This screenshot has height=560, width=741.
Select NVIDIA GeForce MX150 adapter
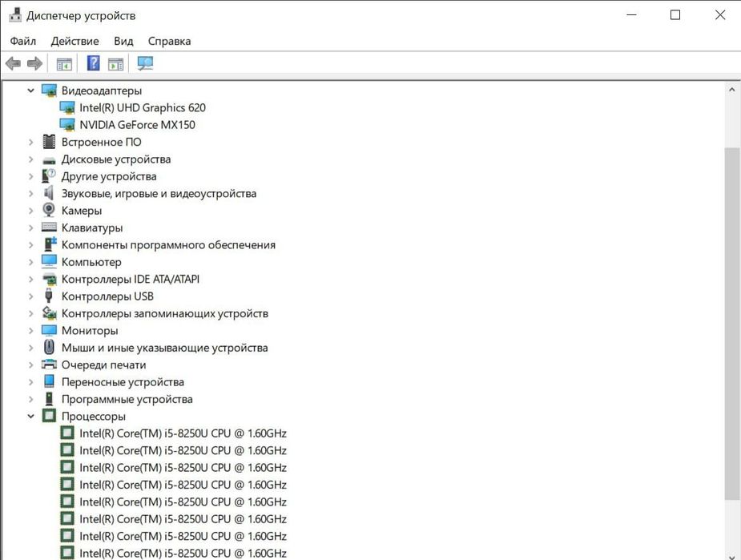pyautogui.click(x=137, y=125)
